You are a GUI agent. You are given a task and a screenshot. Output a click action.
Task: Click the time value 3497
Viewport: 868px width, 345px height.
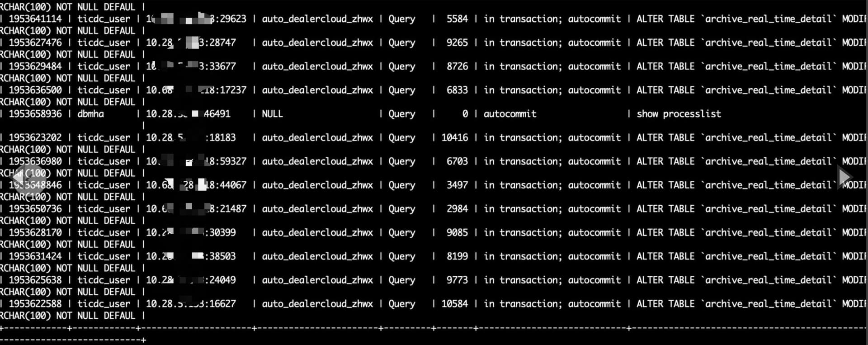[458, 185]
